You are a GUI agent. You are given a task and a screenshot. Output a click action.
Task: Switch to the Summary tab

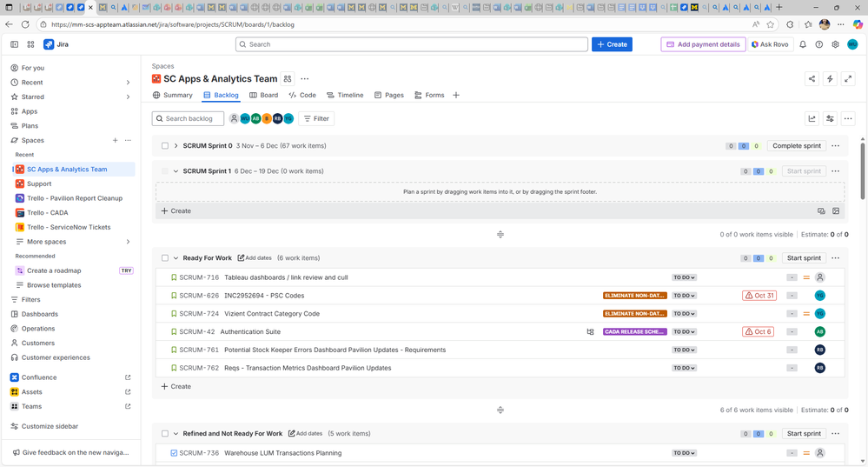pos(173,96)
